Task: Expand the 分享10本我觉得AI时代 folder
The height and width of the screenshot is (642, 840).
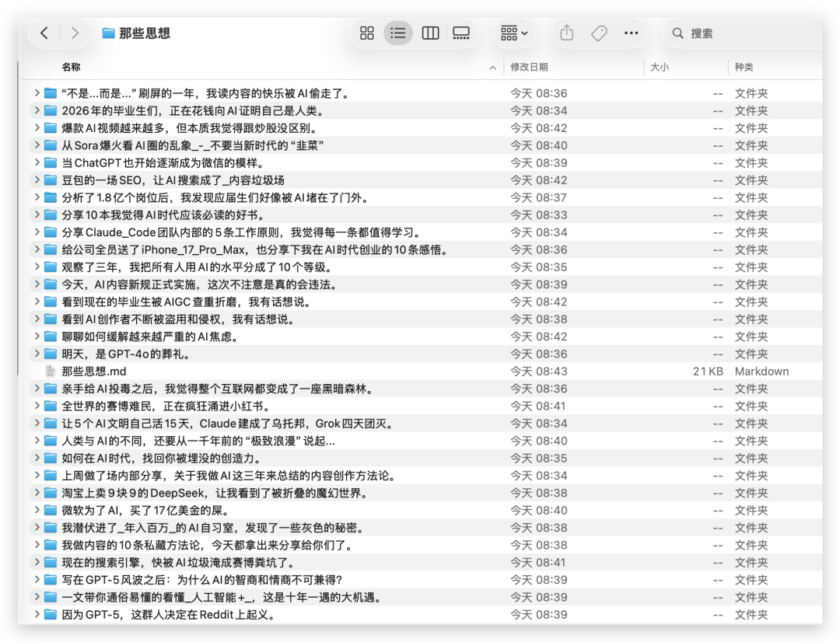Action: click(37, 215)
